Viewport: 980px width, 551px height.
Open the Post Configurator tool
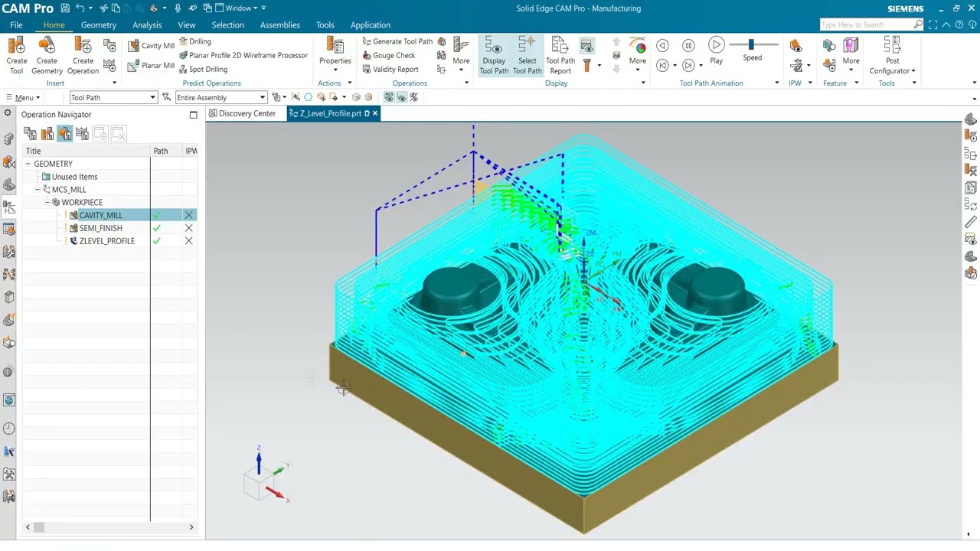click(x=892, y=55)
